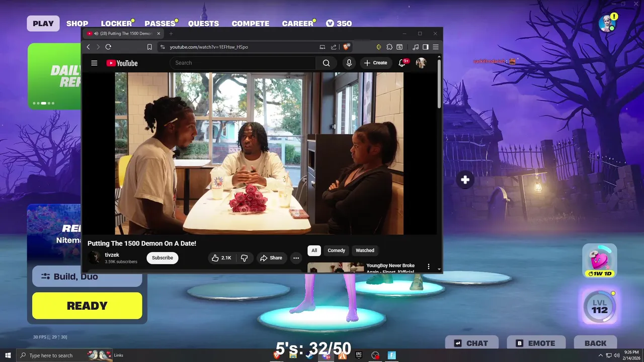Dislike the video with thumbs down
Screen dimensions: 644x362
245,258
